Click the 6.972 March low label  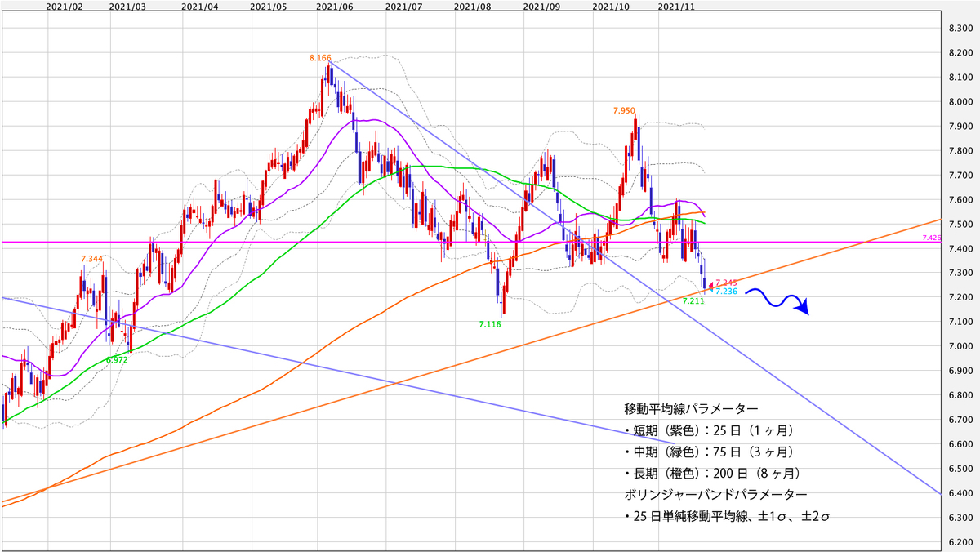tap(116, 359)
